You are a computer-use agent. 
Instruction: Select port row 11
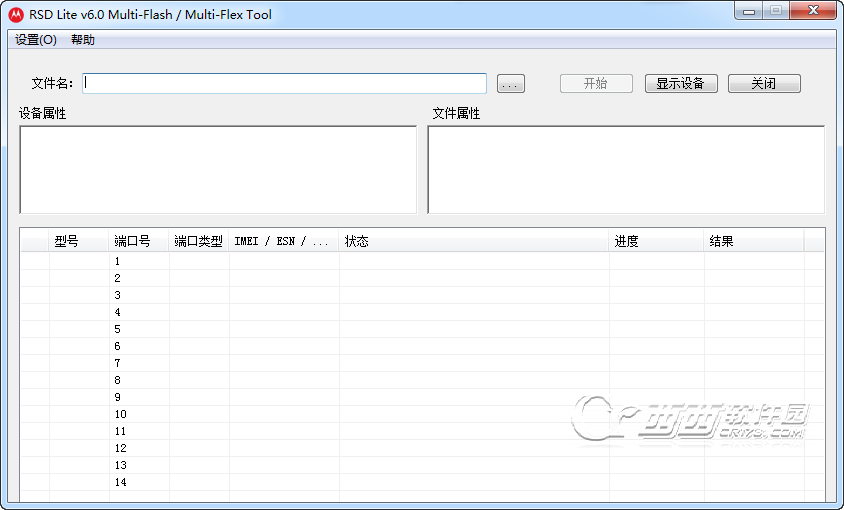[422, 431]
